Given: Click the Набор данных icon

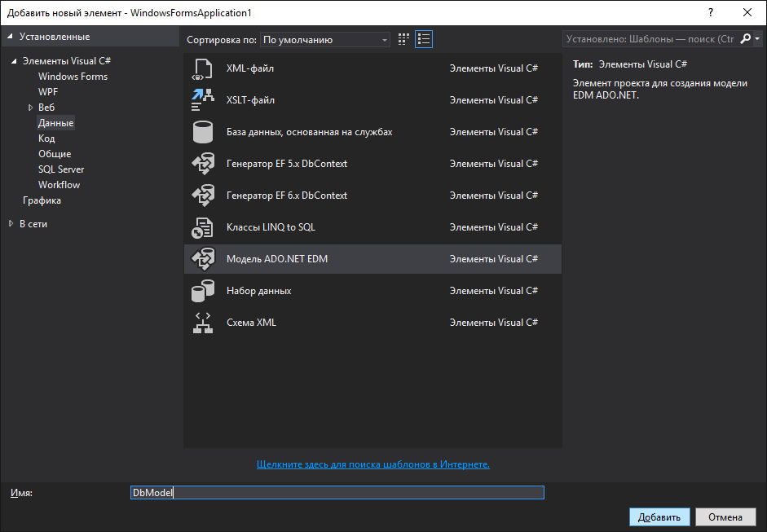Looking at the screenshot, I should click(202, 291).
